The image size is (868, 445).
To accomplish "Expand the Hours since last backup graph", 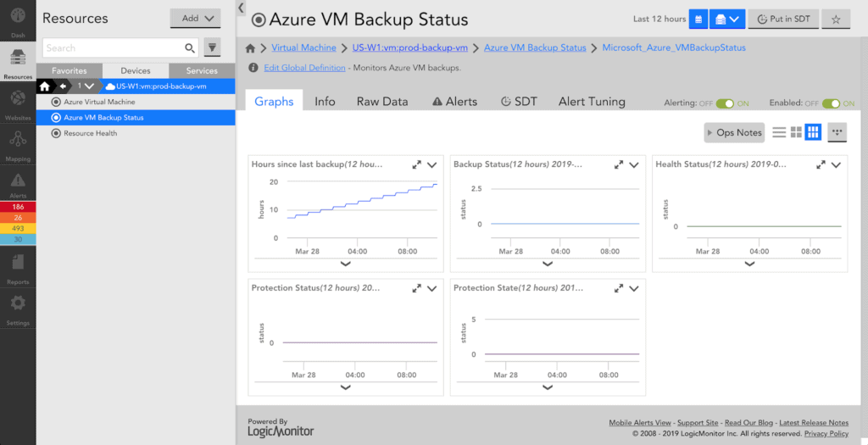I will point(416,165).
